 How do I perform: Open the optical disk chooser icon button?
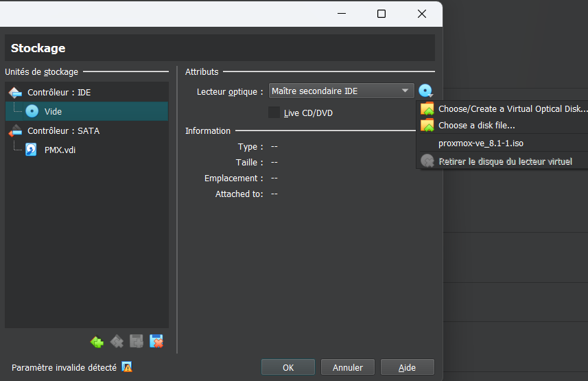(425, 91)
